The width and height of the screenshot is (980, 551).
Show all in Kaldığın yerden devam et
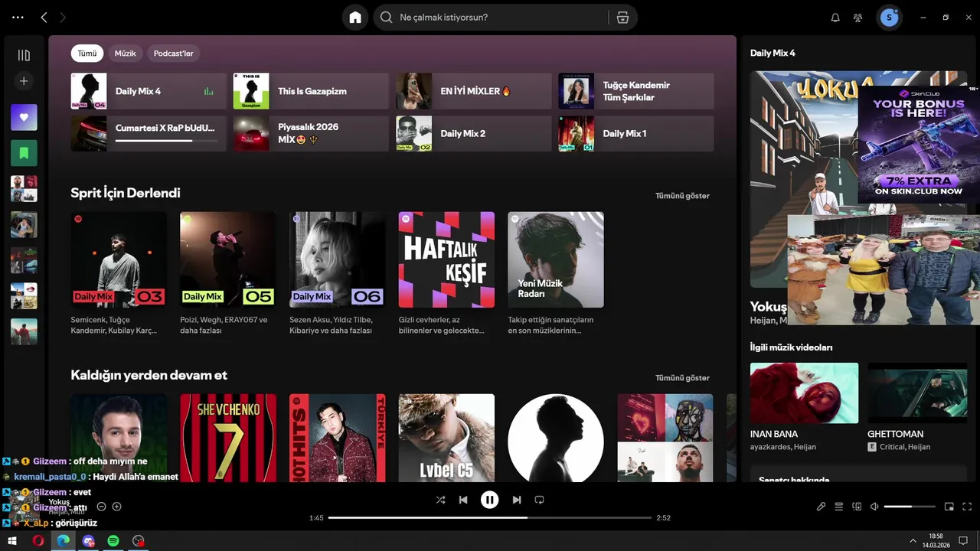[682, 378]
